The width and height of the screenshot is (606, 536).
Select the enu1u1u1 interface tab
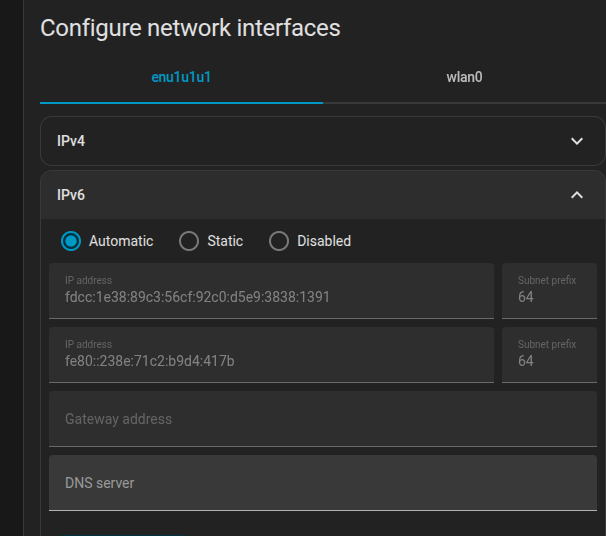(x=181, y=77)
